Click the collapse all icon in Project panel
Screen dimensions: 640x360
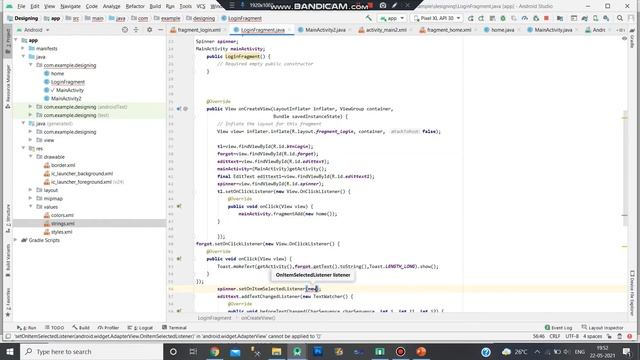[x=136, y=30]
